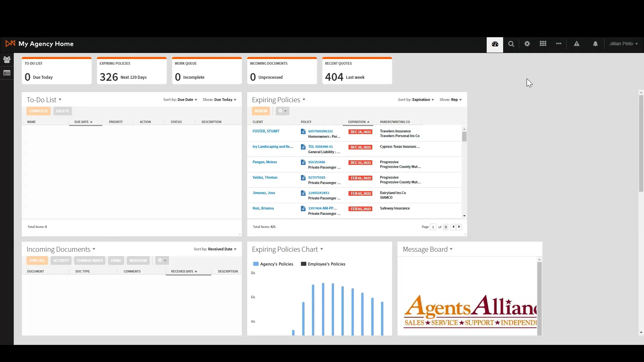Toggle Agency's Policies legend in the chart
Screen dimensions: 644x362
click(273, 264)
